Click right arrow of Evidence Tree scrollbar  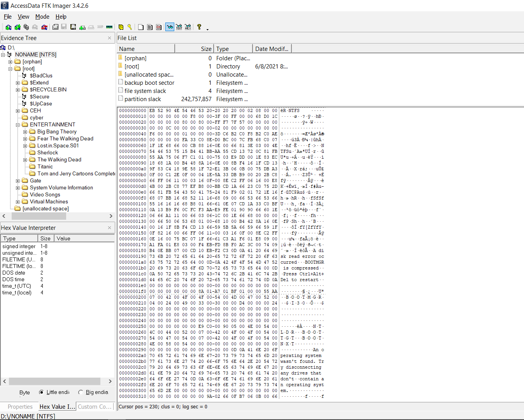tap(110, 216)
